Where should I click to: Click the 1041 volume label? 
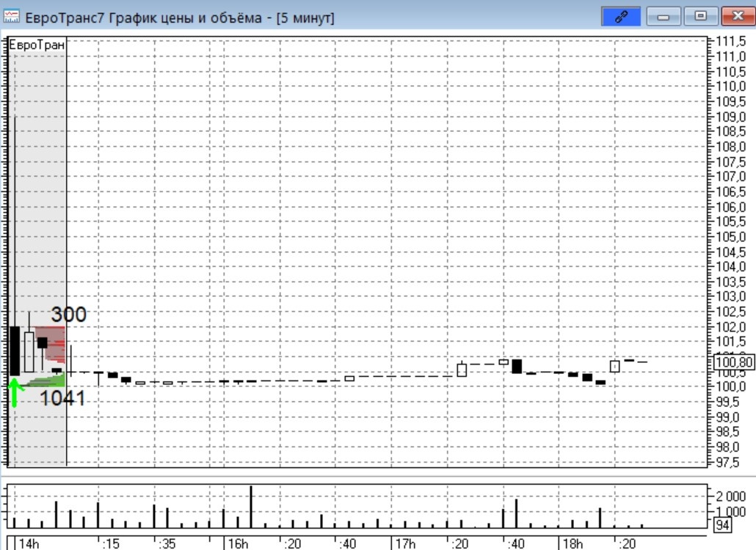tap(62, 398)
